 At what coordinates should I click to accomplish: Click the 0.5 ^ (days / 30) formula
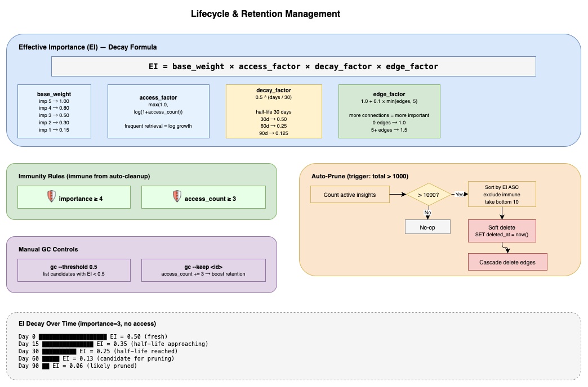pyautogui.click(x=274, y=97)
